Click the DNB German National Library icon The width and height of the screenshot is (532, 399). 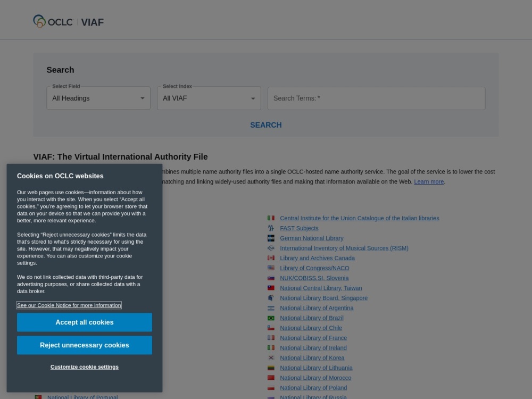coord(271,238)
